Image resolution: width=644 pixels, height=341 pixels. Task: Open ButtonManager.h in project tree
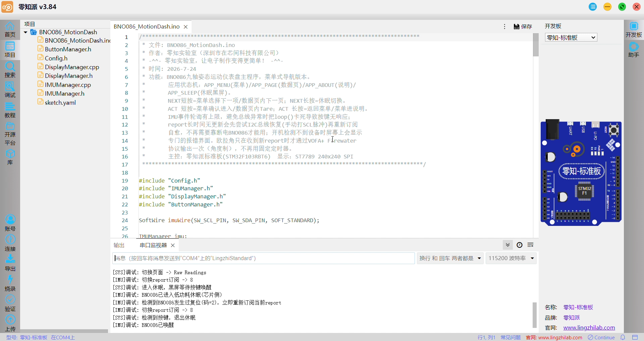[68, 49]
